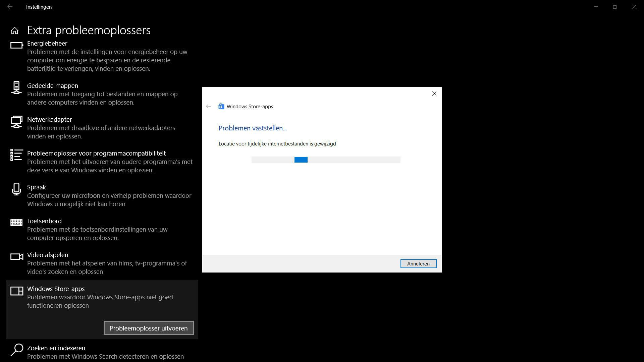Click the programmacompatibiliteit list icon
Viewport: 644px width, 362px height.
[16, 155]
